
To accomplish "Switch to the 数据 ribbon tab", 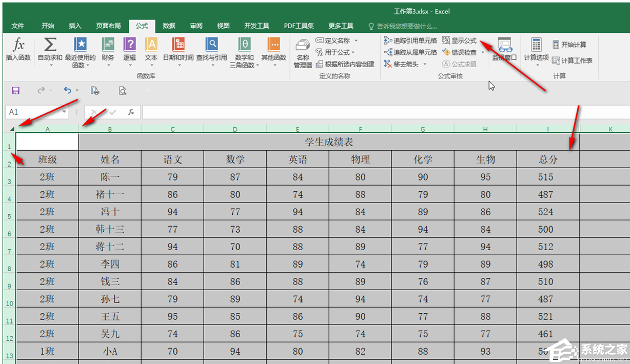I will (x=169, y=26).
